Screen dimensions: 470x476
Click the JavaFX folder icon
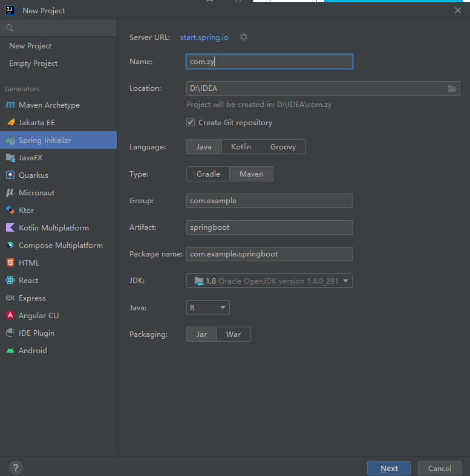10,158
